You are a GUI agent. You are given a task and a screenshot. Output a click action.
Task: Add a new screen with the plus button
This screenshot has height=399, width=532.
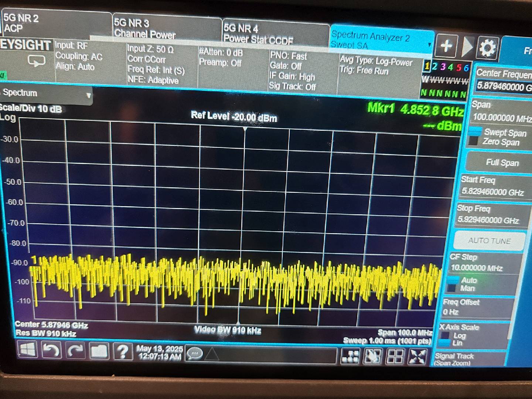(x=446, y=46)
